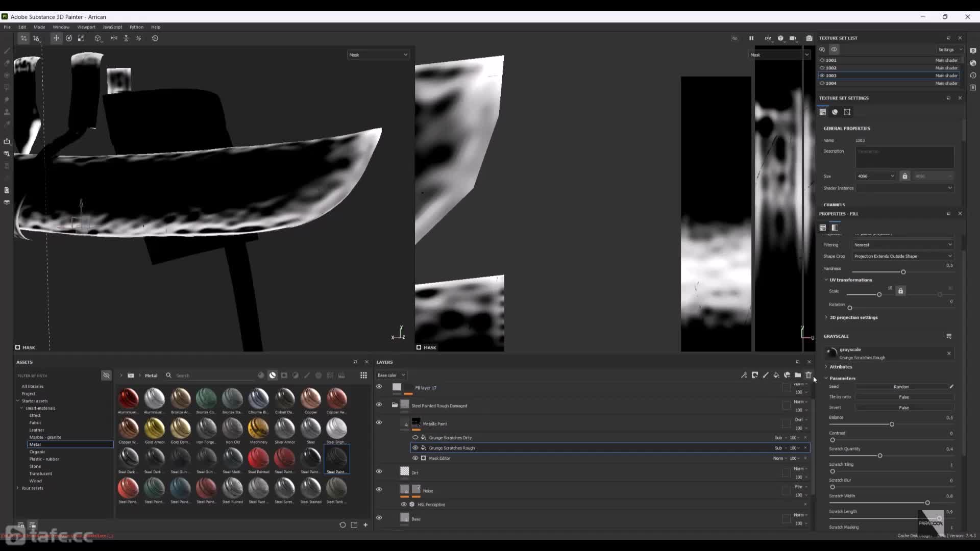This screenshot has height=551, width=980.
Task: Toggle grid view in the Assets panel
Action: (363, 375)
